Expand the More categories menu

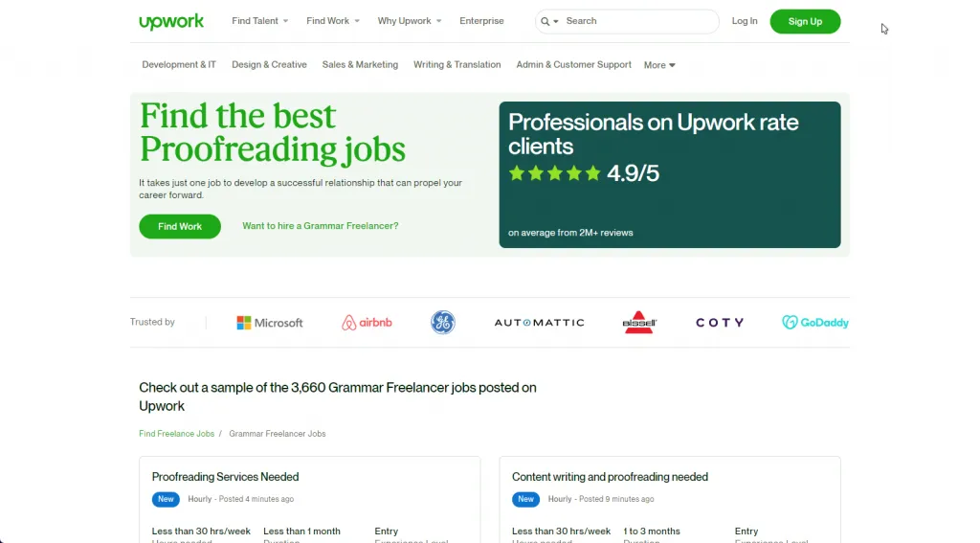coord(659,65)
